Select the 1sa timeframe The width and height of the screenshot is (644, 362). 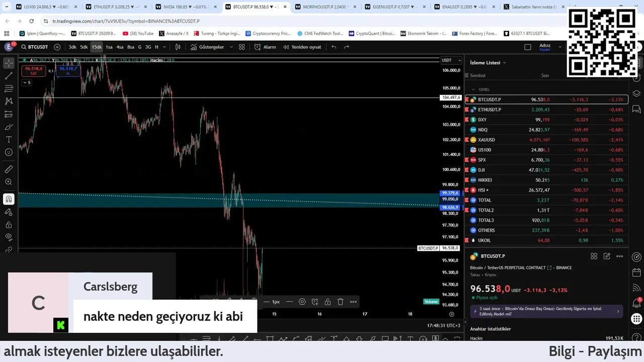(x=109, y=47)
